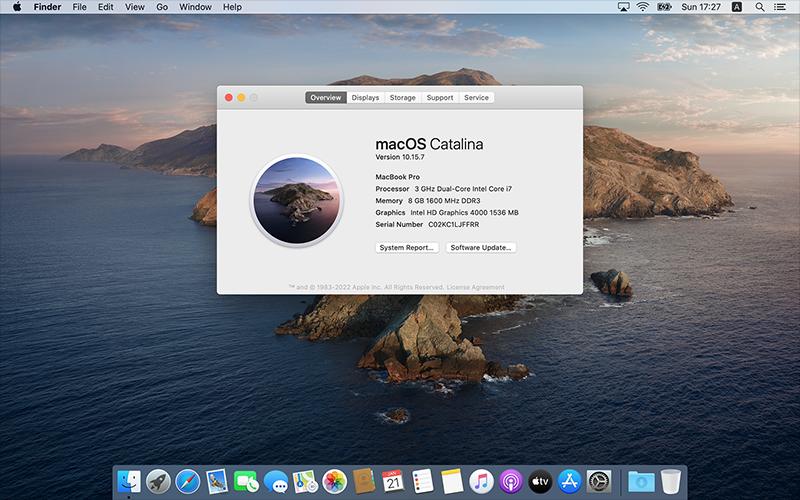
Task: Open Spotlight search magnifier
Action: pyautogui.click(x=760, y=7)
